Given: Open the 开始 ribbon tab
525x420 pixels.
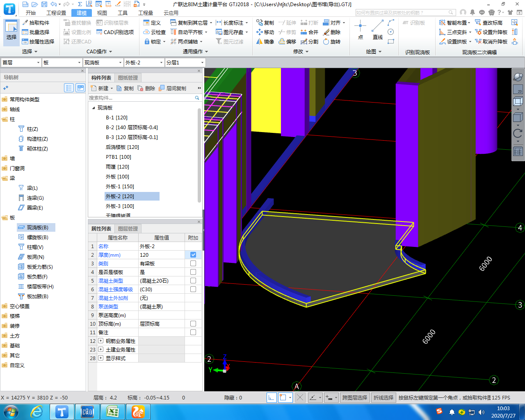Looking at the screenshot, I should [x=31, y=13].
